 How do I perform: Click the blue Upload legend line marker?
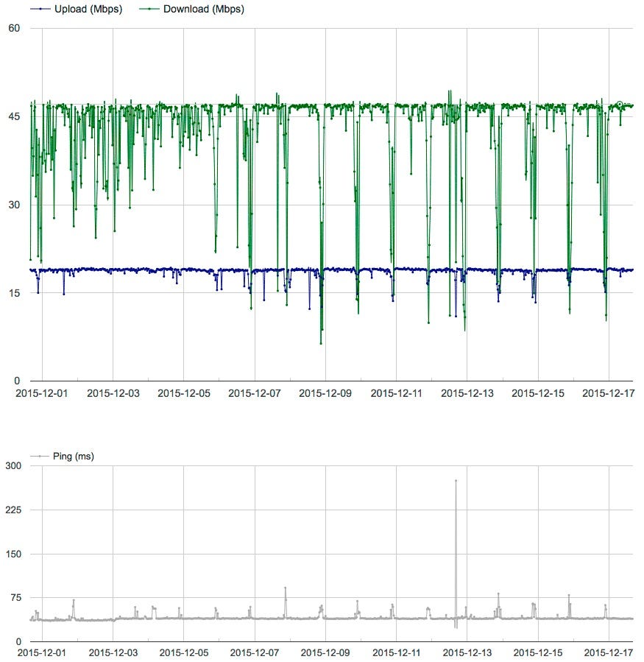[41, 9]
